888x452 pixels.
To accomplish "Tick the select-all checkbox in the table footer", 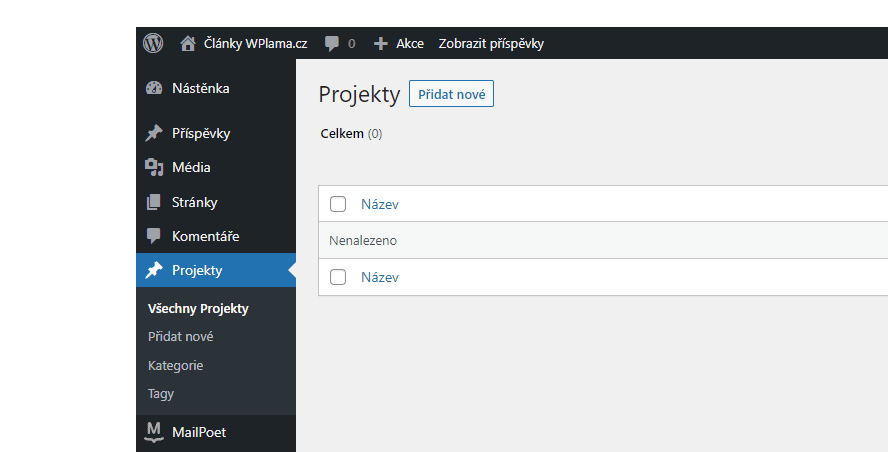I will (338, 277).
